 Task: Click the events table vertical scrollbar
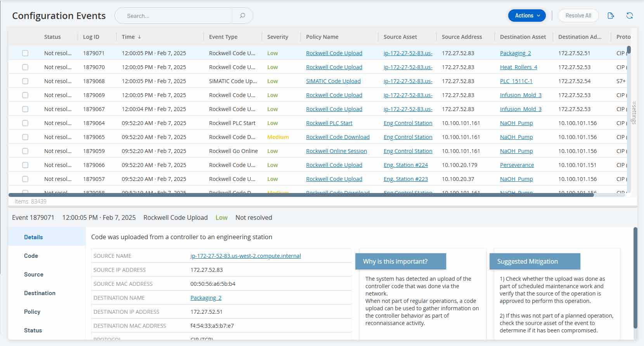tap(629, 50)
